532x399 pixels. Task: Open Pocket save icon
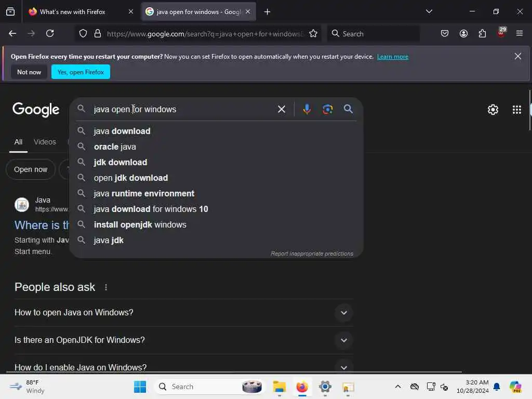pos(445,34)
